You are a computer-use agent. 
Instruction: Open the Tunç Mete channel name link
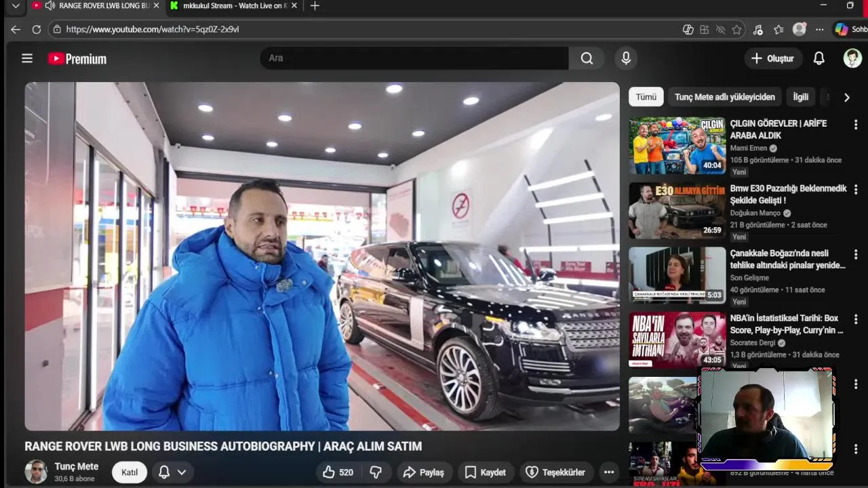coord(77,466)
